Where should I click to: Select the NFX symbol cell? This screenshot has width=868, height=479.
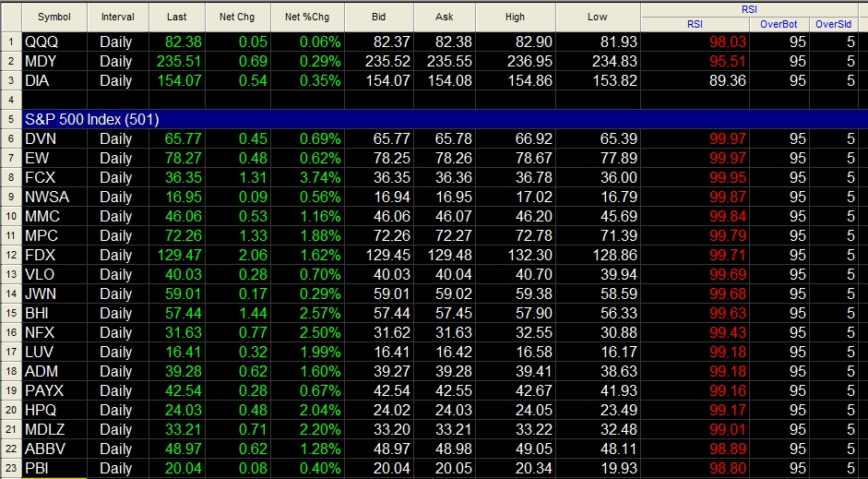pos(54,332)
